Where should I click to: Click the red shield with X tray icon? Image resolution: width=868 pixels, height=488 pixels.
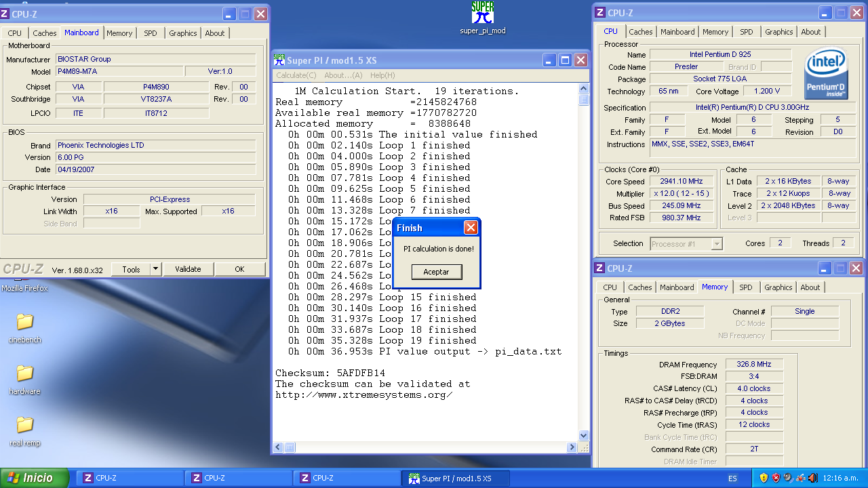(x=776, y=478)
